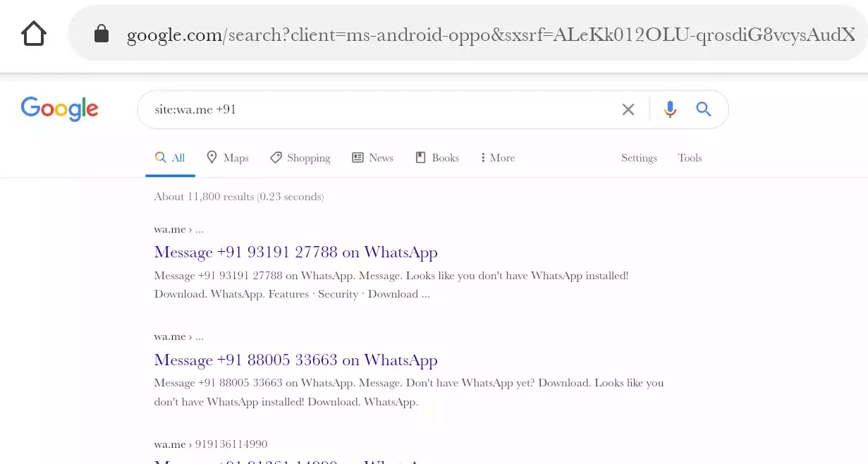868x464 pixels.
Task: Select the All results tab
Action: [170, 158]
